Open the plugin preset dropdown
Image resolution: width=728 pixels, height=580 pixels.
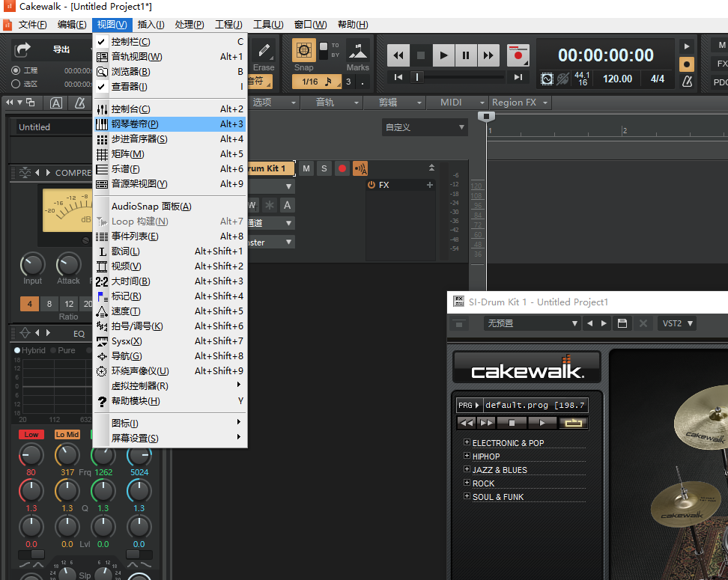(x=532, y=323)
